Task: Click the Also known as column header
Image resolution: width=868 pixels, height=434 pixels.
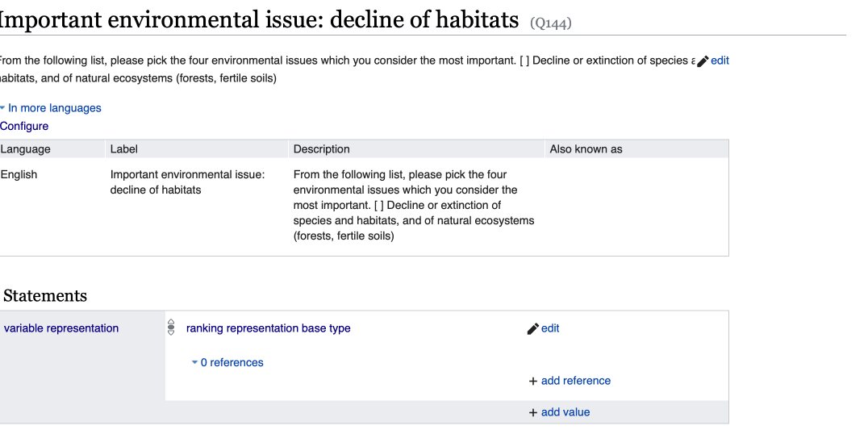Action: click(586, 149)
